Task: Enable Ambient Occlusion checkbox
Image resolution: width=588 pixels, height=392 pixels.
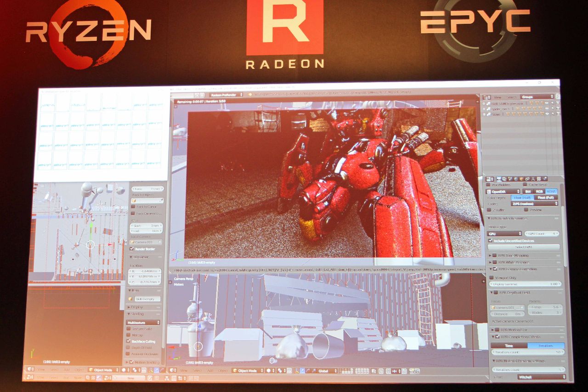Action: [129, 354]
